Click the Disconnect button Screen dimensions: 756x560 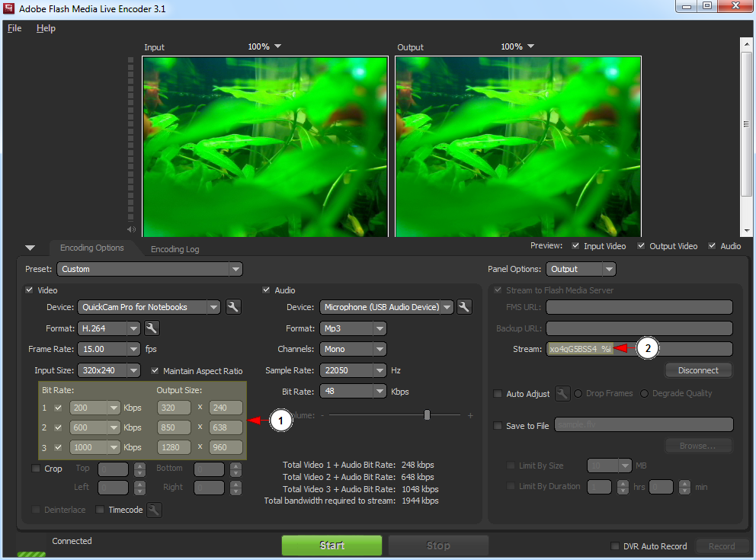pyautogui.click(x=698, y=370)
